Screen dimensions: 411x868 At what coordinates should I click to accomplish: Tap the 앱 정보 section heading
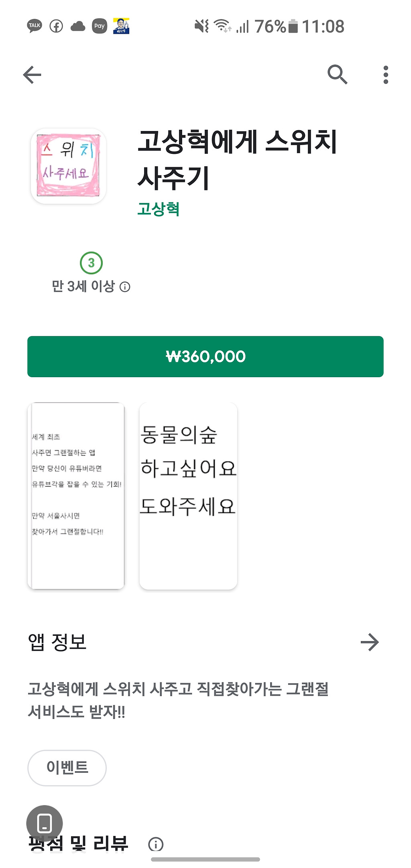[57, 642]
